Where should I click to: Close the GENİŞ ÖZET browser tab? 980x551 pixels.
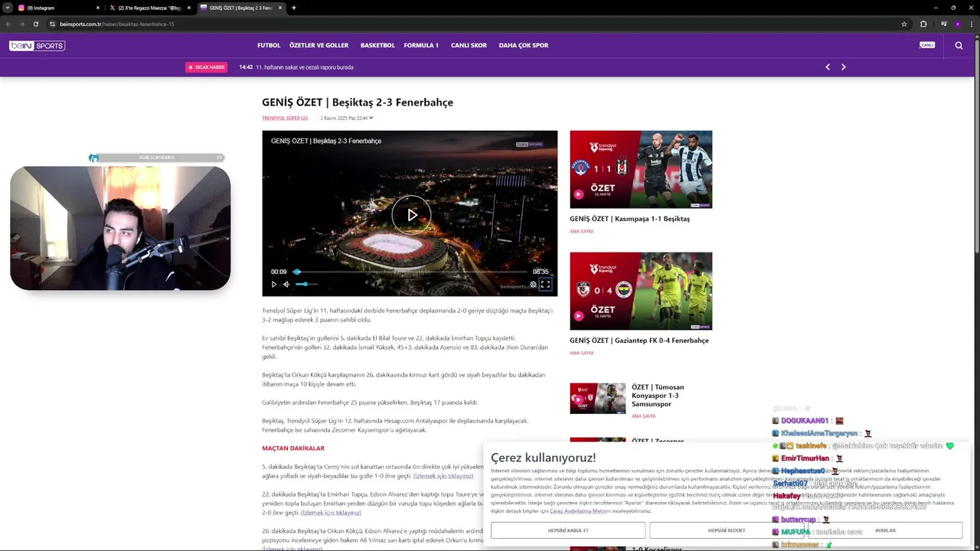click(280, 8)
